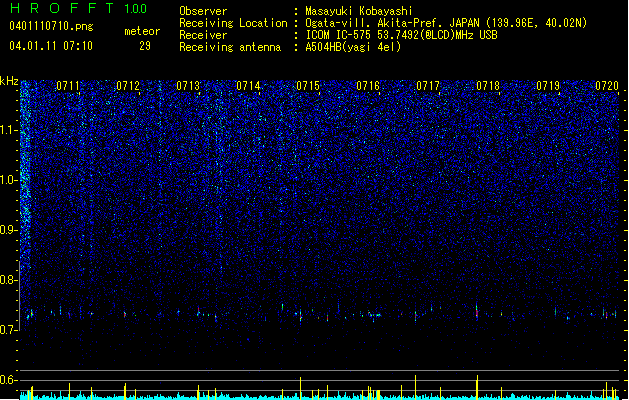Click the 0716 time marker

[x=368, y=86]
